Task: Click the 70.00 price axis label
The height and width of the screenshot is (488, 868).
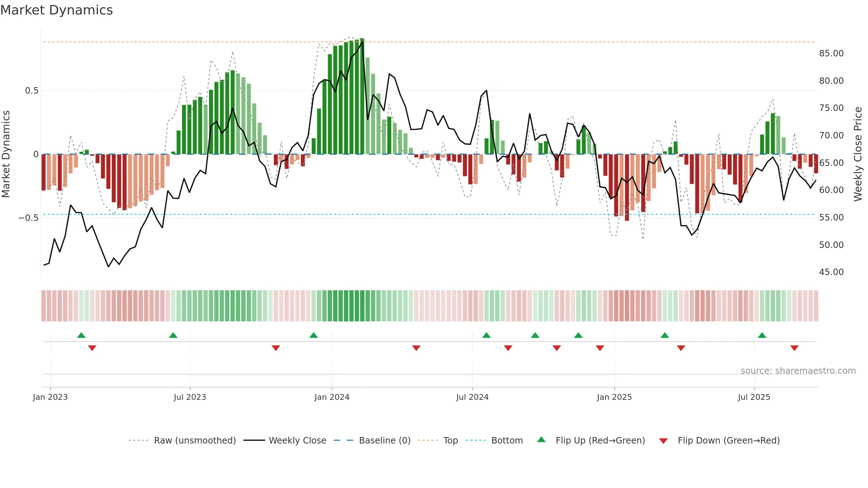Action: pyautogui.click(x=831, y=136)
